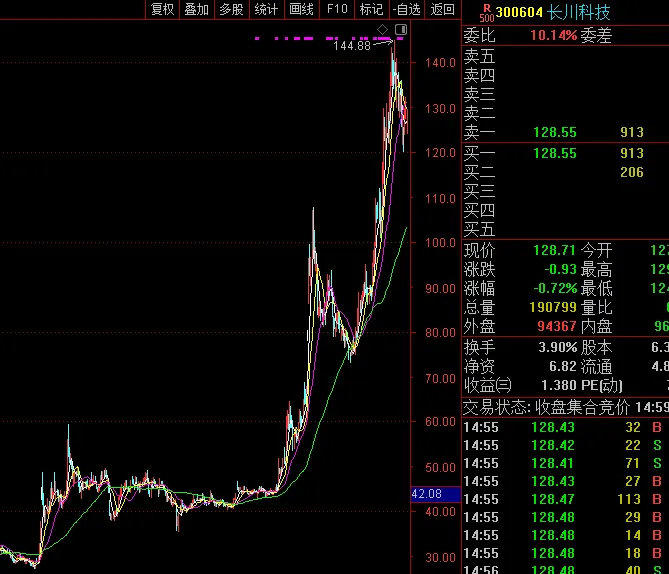Click the PE(动) label
669x574 pixels.
[x=602, y=385]
